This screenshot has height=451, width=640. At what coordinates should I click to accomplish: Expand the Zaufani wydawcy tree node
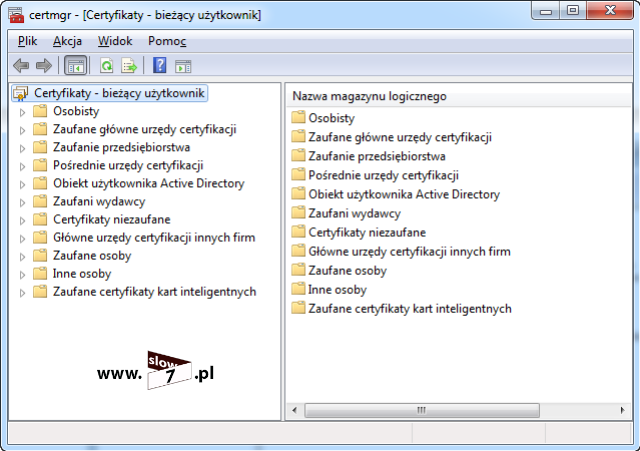(x=22, y=202)
